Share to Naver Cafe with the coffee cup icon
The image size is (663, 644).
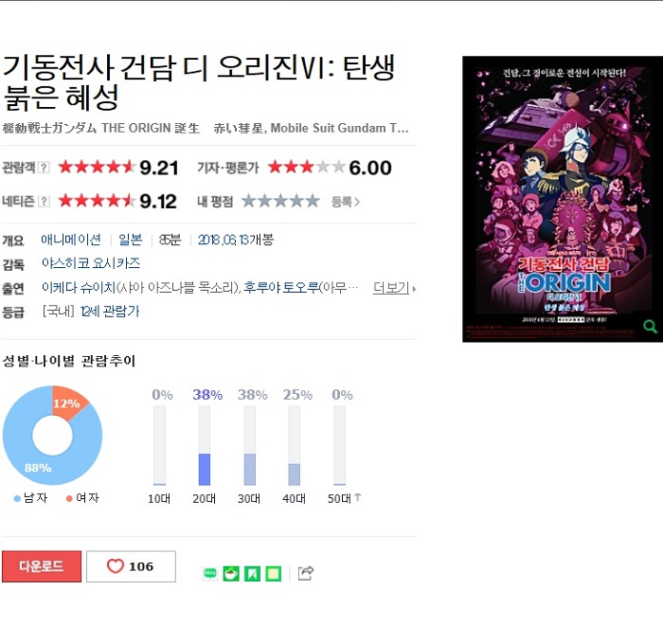pyautogui.click(x=231, y=574)
